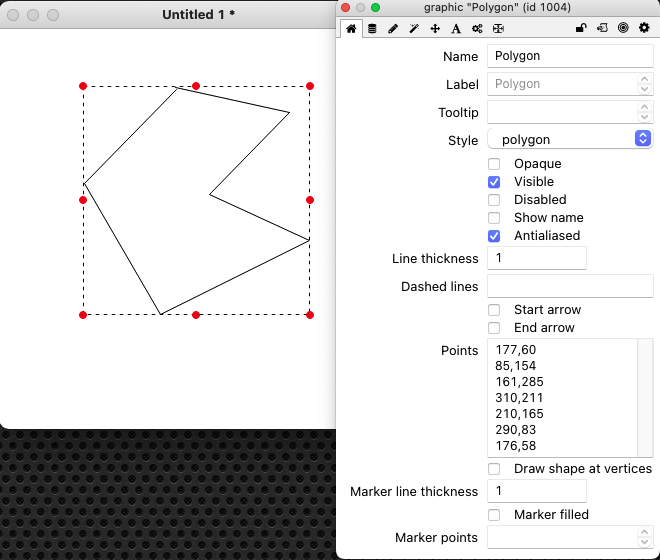Switch to the database-stack Custom Properties tab
The height and width of the screenshot is (560, 660).
click(372, 29)
